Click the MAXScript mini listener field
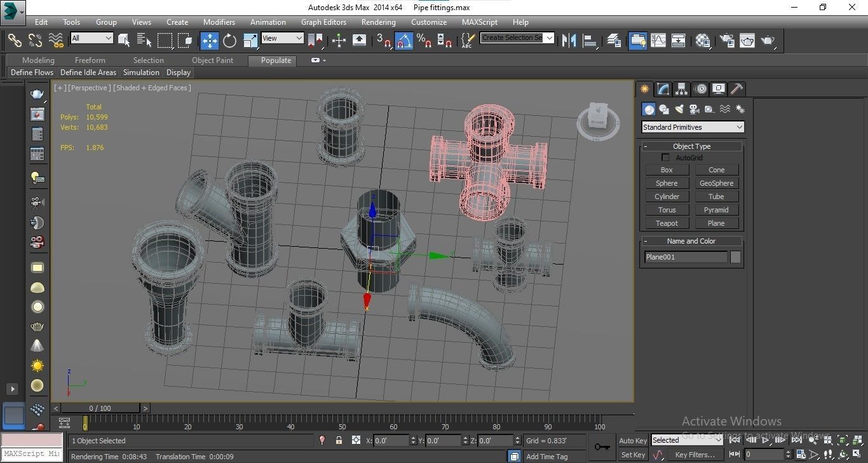Screen dimensions: 868x463 32,454
